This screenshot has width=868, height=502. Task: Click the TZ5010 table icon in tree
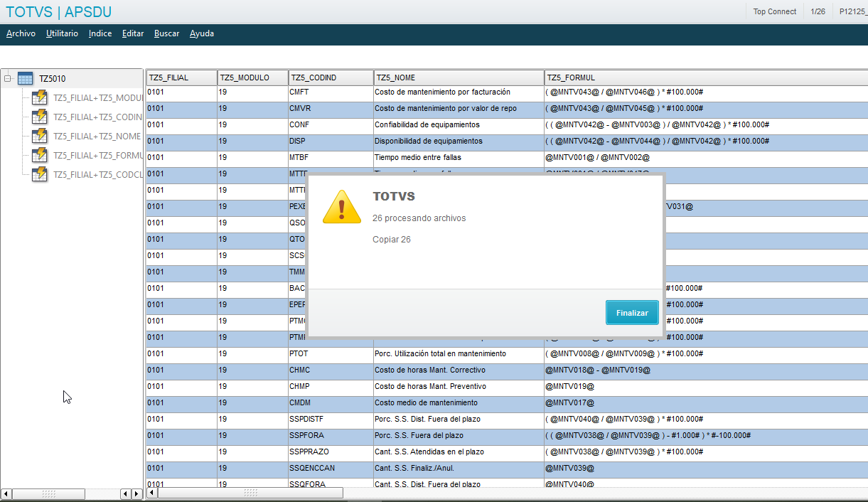[26, 79]
